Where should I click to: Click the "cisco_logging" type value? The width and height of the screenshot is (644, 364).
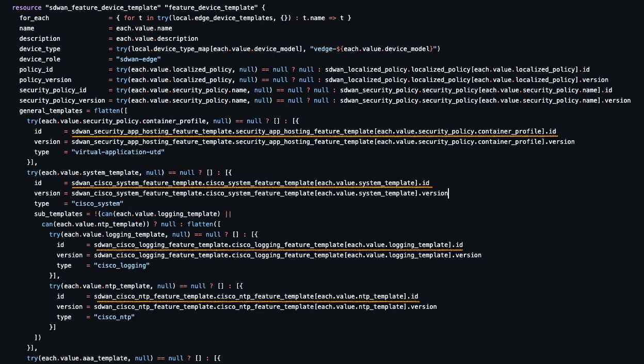click(121, 266)
